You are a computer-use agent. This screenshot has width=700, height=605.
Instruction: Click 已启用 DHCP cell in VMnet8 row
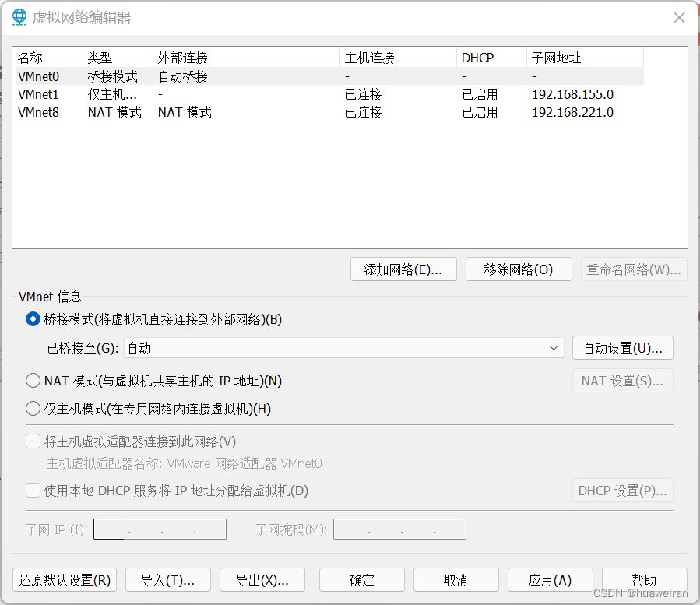(480, 112)
